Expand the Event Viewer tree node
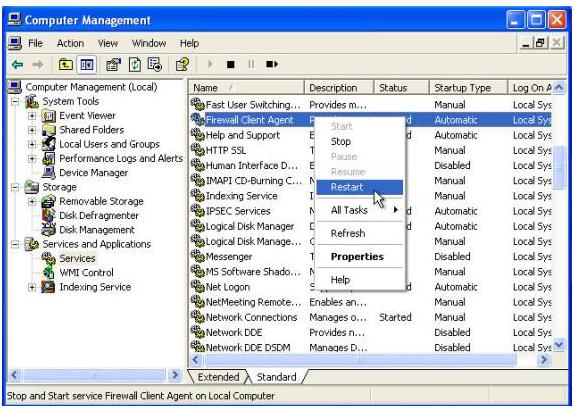 [x=32, y=116]
